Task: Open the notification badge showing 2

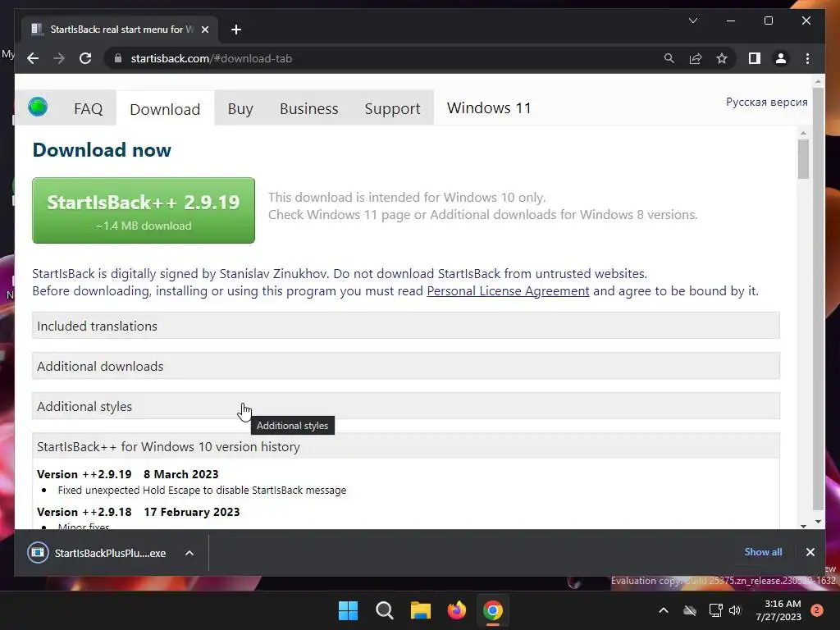Action: (816, 610)
